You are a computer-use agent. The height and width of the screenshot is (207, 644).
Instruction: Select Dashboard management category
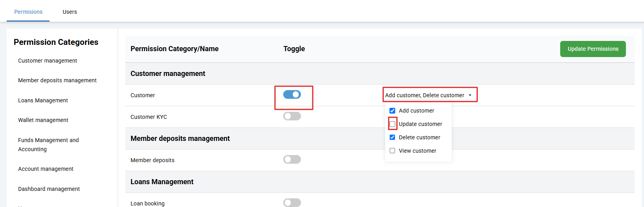point(49,189)
